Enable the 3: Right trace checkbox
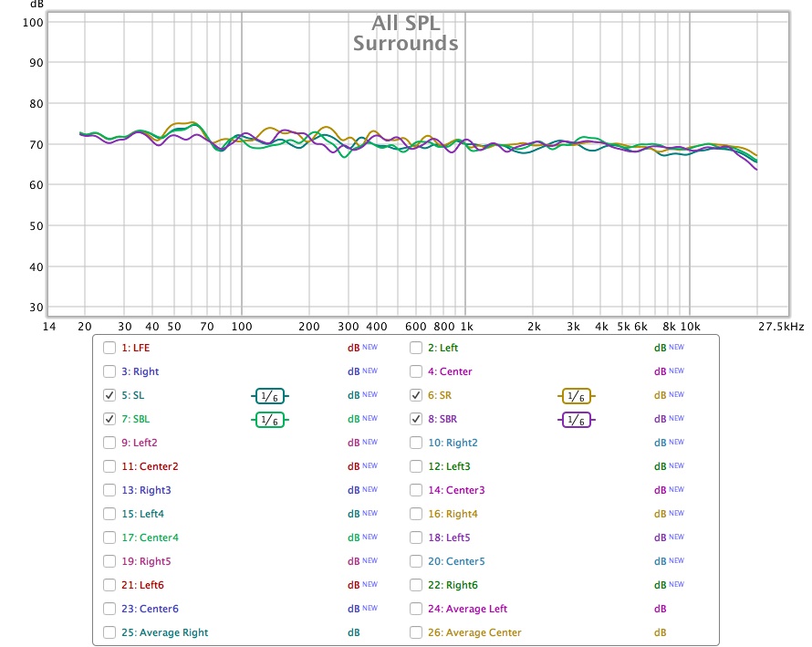This screenshot has width=812, height=647. coord(109,371)
